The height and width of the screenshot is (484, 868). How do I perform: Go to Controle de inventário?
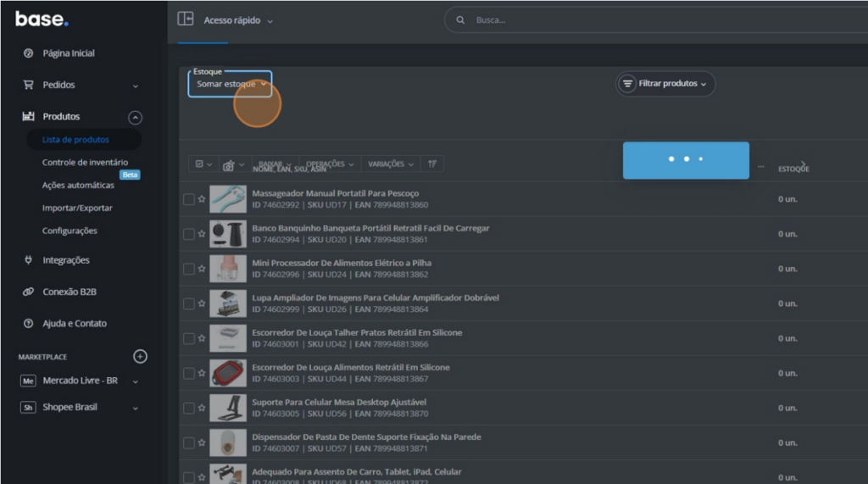[85, 162]
